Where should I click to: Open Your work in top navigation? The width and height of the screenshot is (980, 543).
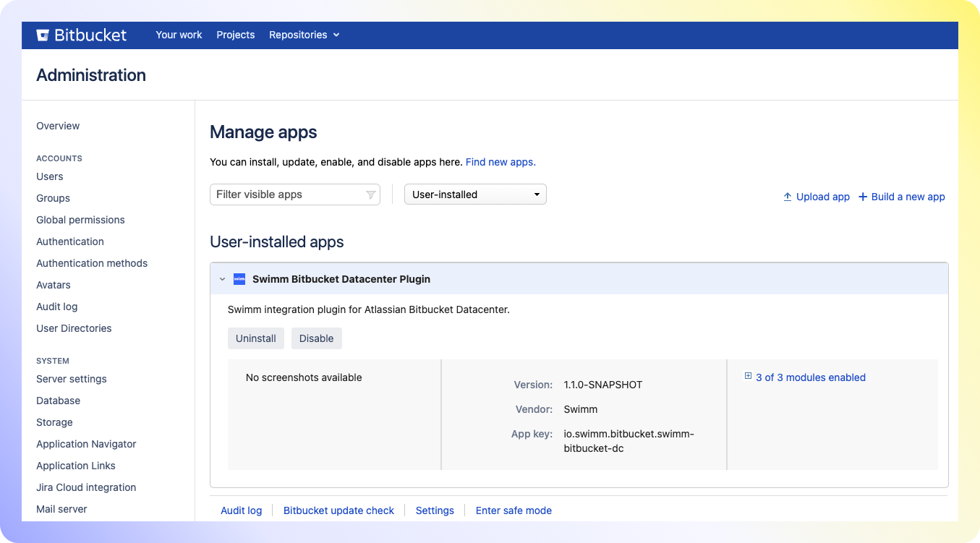pyautogui.click(x=179, y=35)
